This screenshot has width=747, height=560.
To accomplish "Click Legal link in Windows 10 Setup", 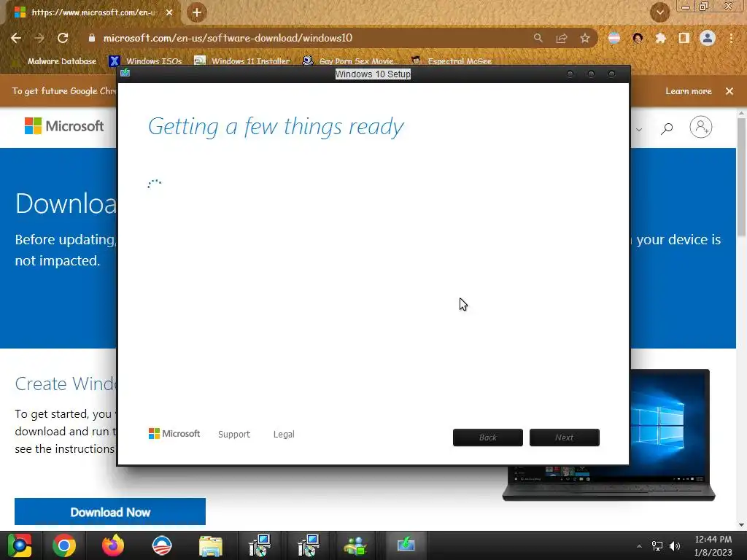I will [x=284, y=435].
